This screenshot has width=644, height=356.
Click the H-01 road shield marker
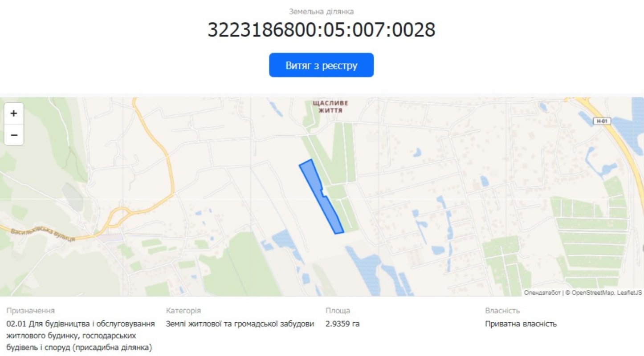[x=602, y=121]
